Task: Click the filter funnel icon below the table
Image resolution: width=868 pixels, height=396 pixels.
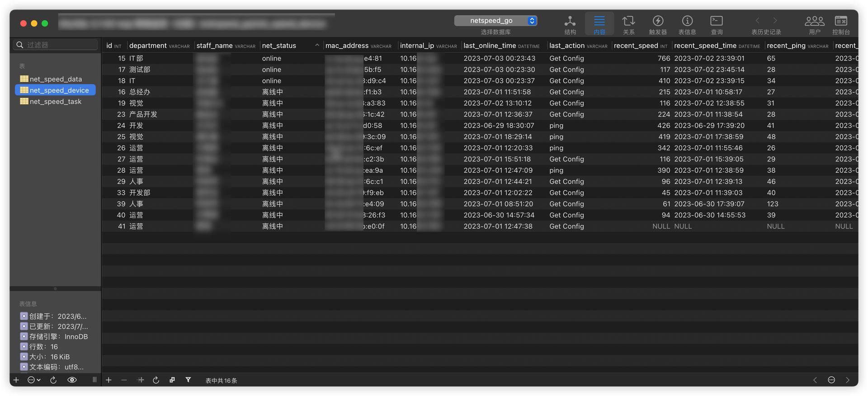Action: (188, 380)
